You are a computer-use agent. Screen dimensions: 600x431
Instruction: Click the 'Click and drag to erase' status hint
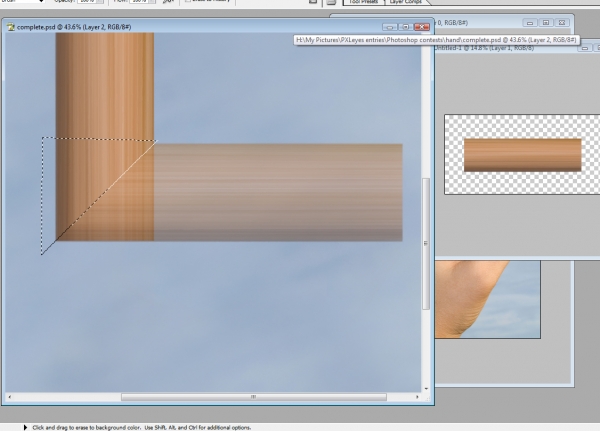[x=142, y=428]
